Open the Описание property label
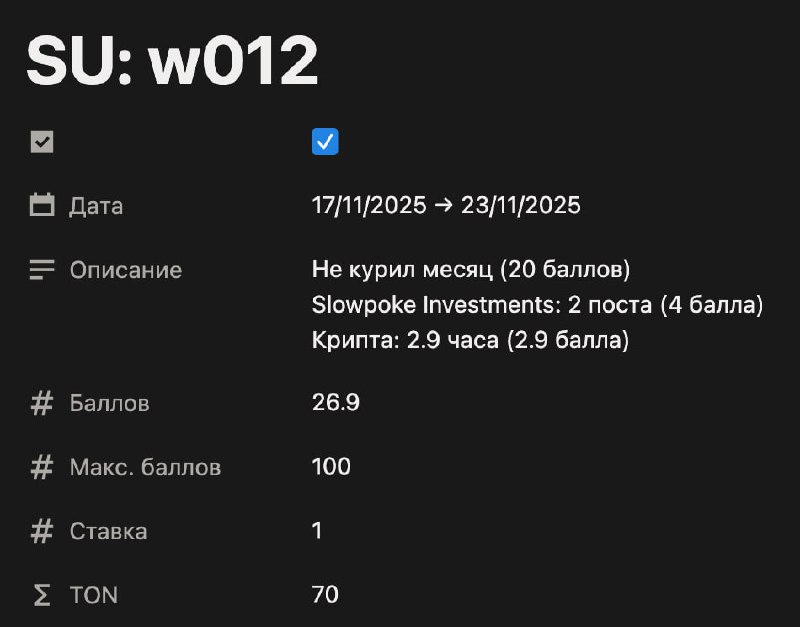The width and height of the screenshot is (800, 627). pyautogui.click(x=126, y=270)
